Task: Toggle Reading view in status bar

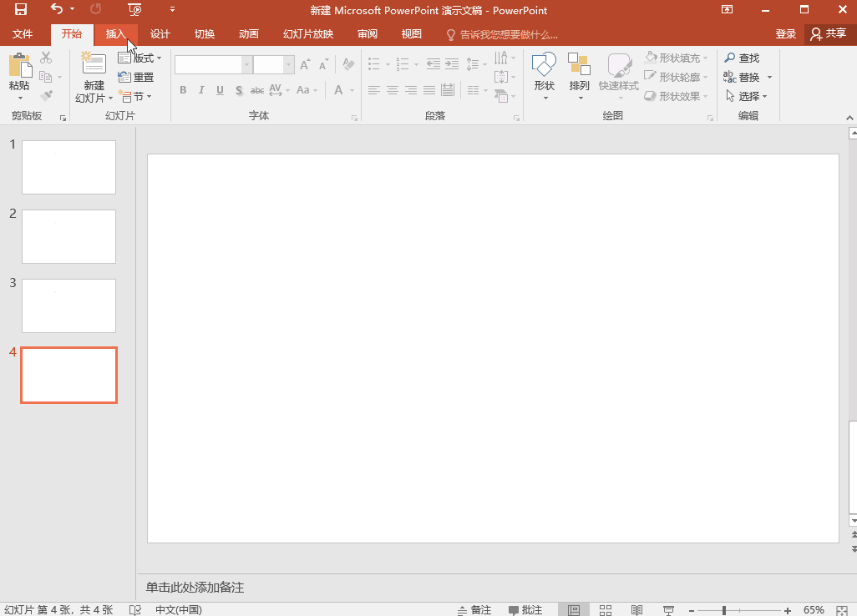Action: [636, 610]
